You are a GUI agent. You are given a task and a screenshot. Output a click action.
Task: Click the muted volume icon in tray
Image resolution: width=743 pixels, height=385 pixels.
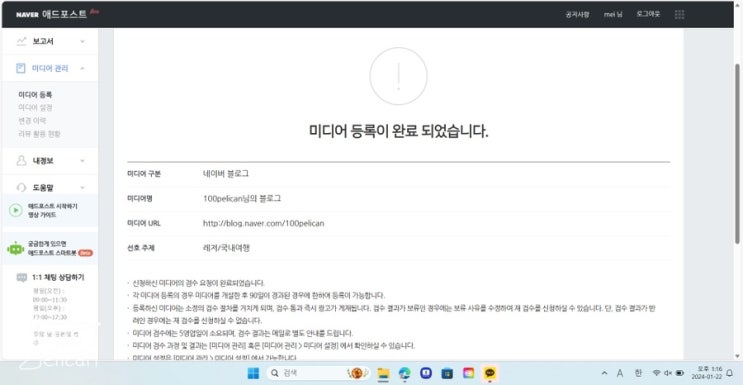pos(668,373)
